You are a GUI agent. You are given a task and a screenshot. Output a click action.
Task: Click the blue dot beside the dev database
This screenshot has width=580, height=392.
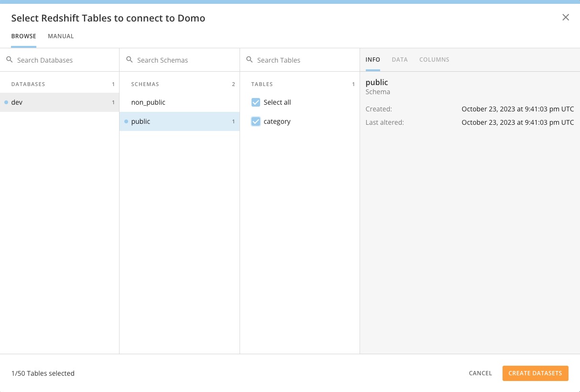click(6, 102)
